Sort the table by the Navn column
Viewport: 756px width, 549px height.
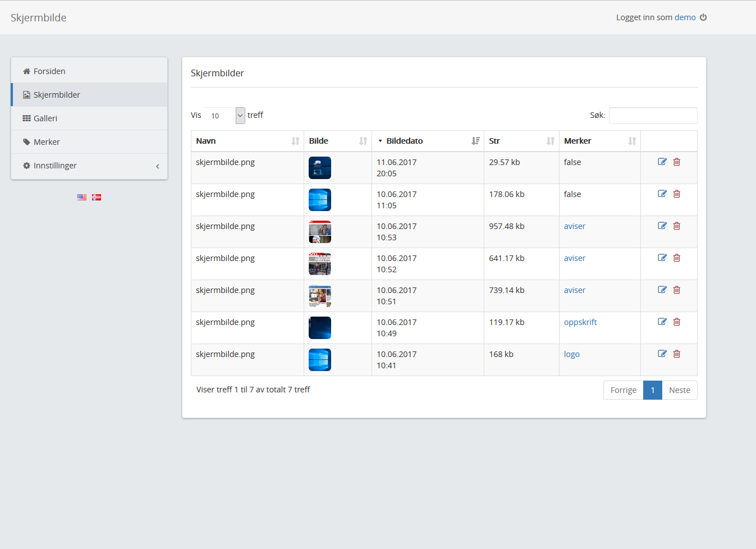coord(247,141)
